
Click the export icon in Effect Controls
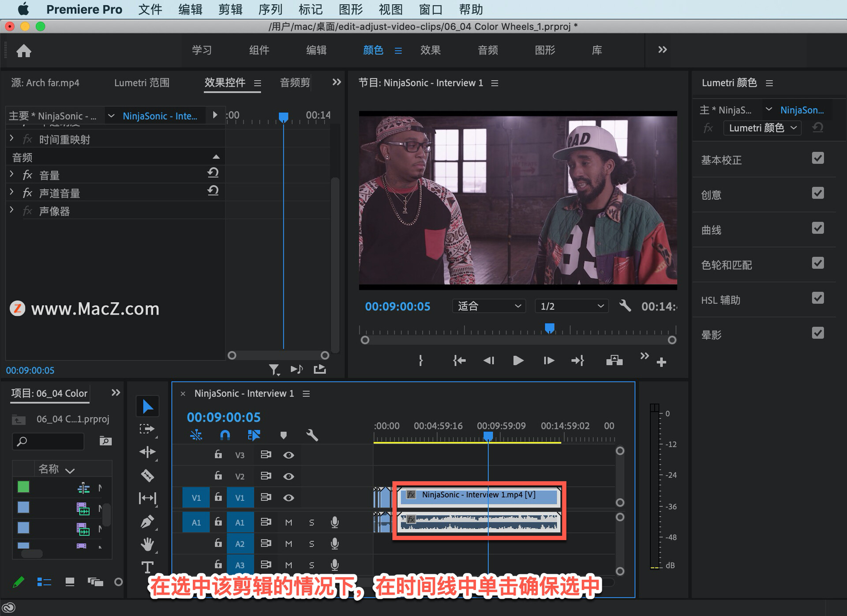click(320, 369)
